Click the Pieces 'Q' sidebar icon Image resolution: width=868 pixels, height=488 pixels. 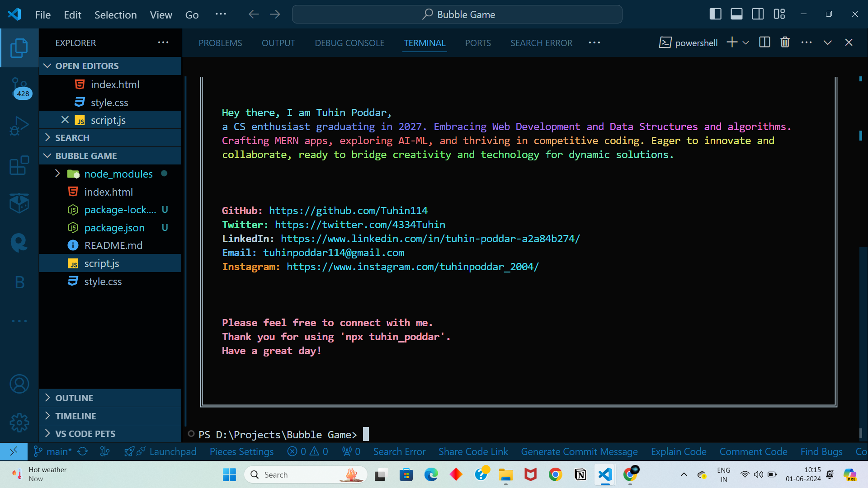pos(19,243)
